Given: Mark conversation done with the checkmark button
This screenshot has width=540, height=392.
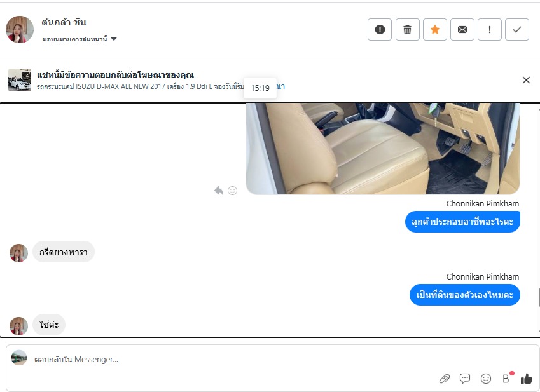Looking at the screenshot, I should click(x=517, y=30).
